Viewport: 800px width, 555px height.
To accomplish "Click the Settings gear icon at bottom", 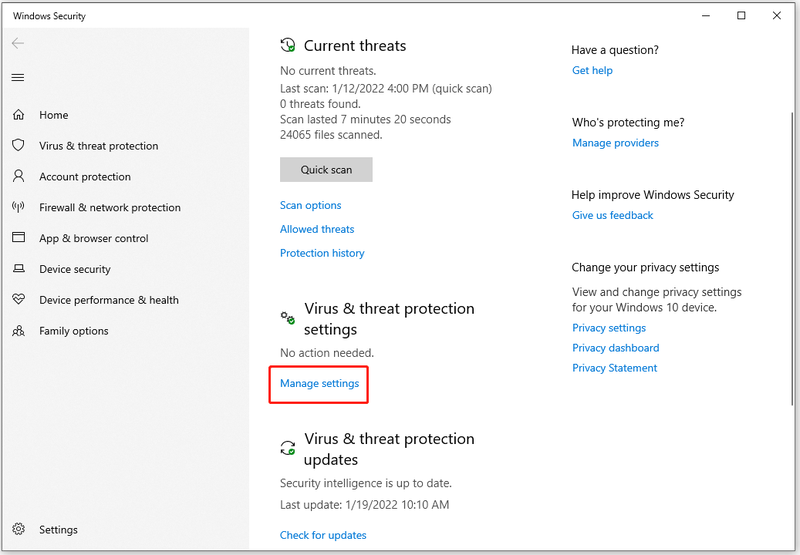I will [x=18, y=529].
